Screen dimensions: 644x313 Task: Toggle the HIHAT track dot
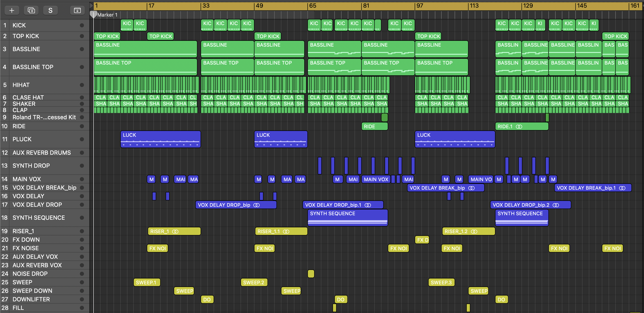coord(82,85)
